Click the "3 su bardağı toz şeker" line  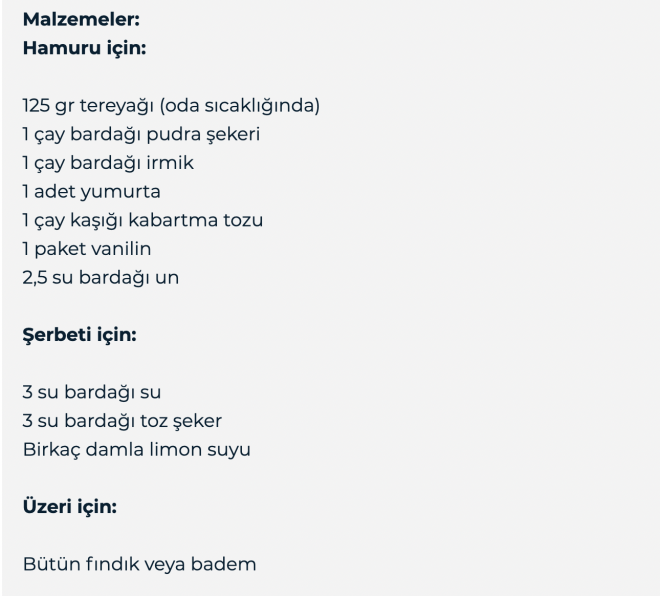(122, 421)
